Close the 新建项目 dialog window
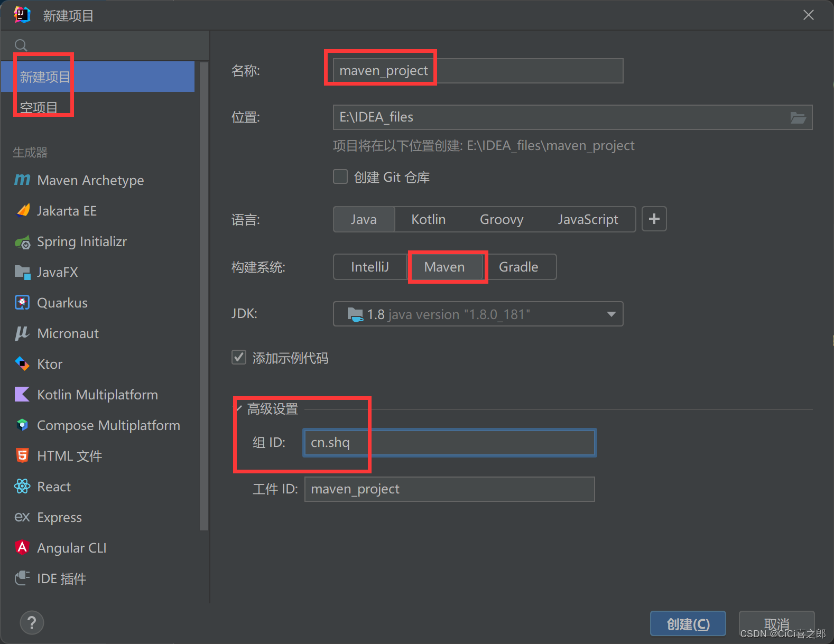 click(x=809, y=15)
